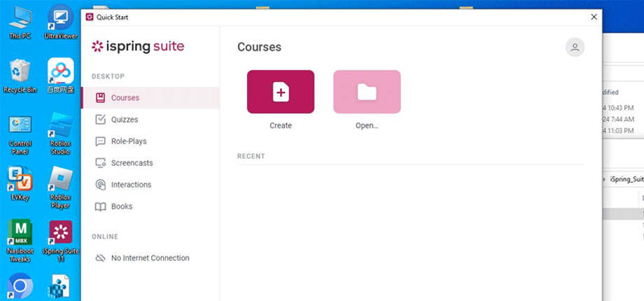Click the Create label under the tile
This screenshot has width=644, height=301.
tap(281, 126)
